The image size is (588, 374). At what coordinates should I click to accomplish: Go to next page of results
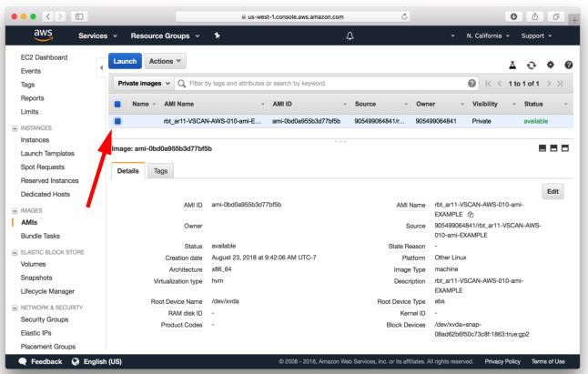tap(549, 84)
